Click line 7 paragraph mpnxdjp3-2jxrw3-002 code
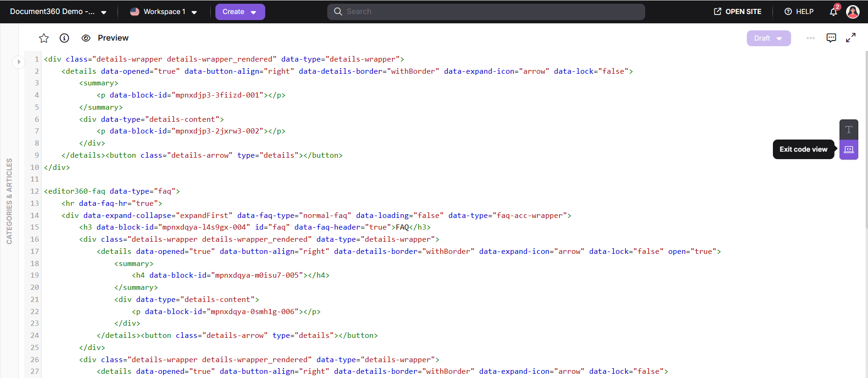This screenshot has width=868, height=378. [x=191, y=131]
